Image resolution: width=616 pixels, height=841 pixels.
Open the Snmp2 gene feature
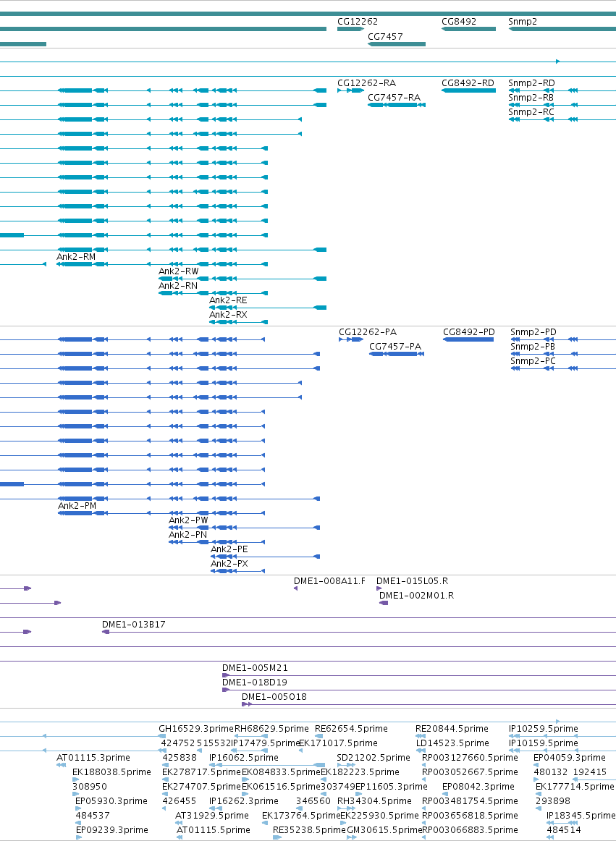(x=562, y=29)
